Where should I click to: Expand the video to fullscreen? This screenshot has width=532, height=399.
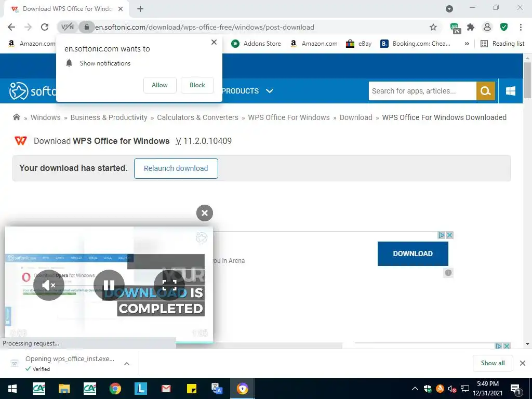tap(169, 285)
